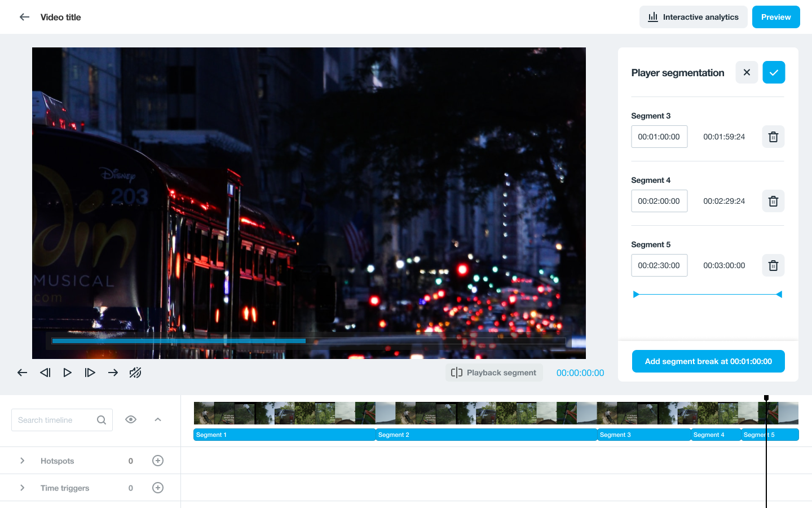This screenshot has width=812, height=508.
Task: Delete Segment 3 with its trash icon
Action: pos(773,137)
